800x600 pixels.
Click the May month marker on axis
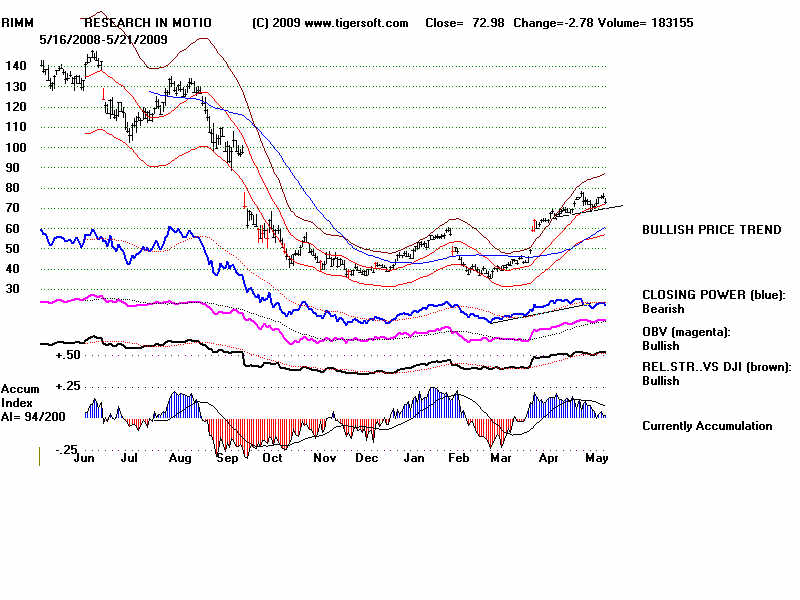point(596,457)
